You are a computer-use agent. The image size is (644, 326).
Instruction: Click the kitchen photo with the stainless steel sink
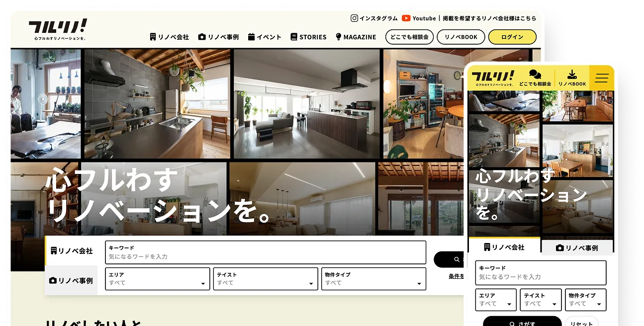157,103
